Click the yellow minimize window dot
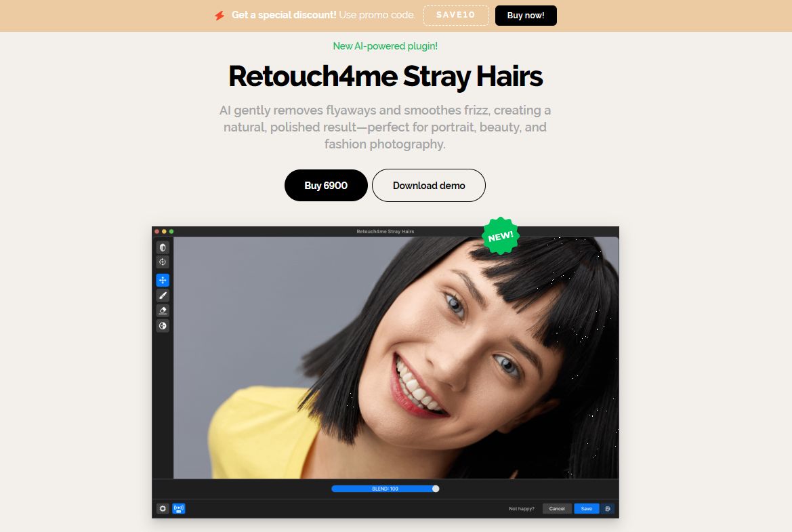 [164, 231]
